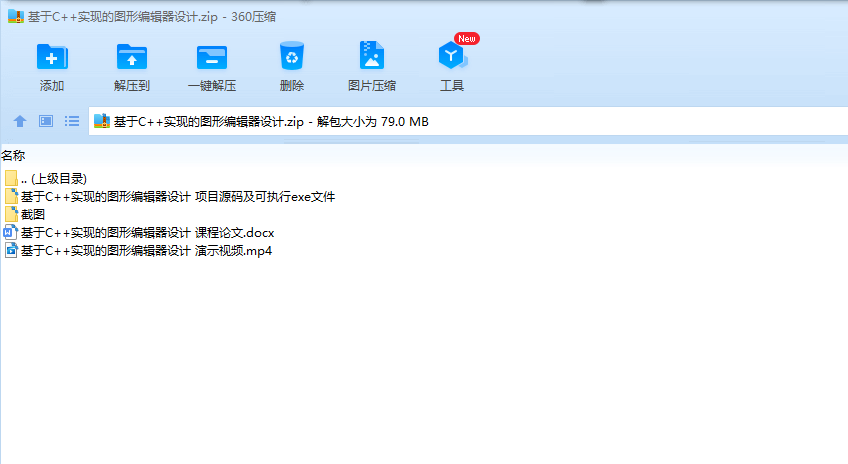
Task: Click the zip icon in the path bar
Action: (102, 121)
